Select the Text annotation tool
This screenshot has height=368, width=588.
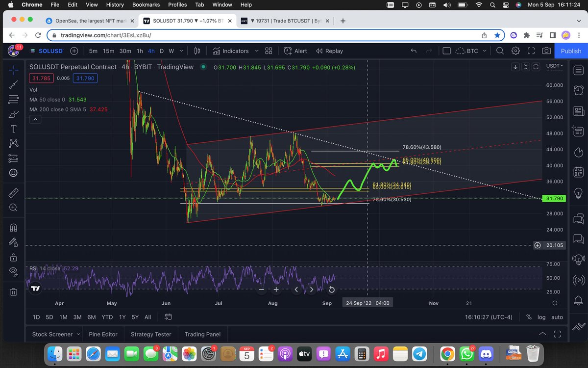point(13,129)
